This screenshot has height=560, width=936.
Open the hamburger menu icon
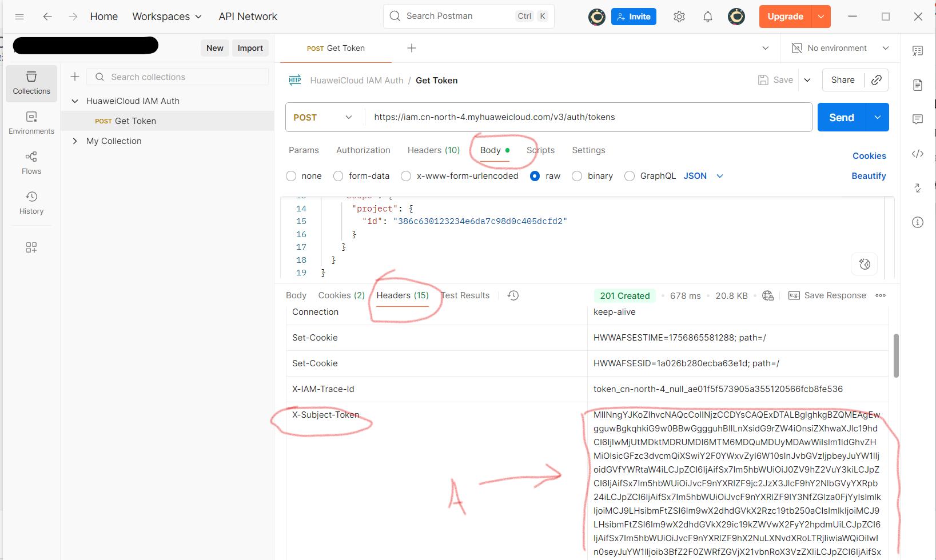tap(19, 17)
